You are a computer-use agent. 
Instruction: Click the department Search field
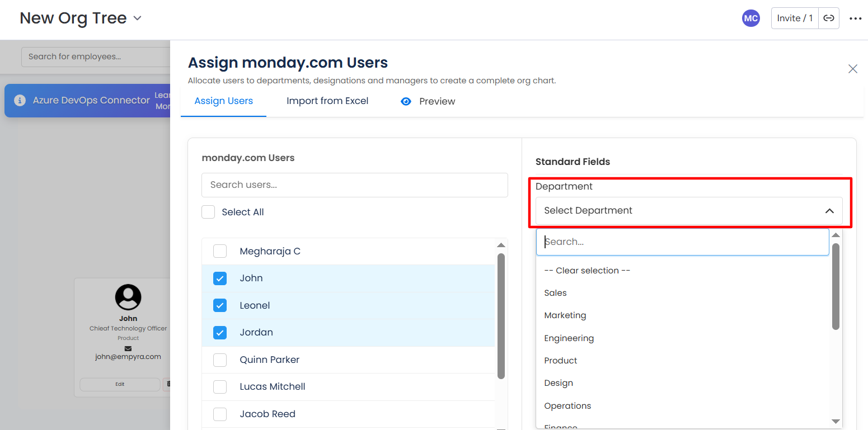(683, 242)
